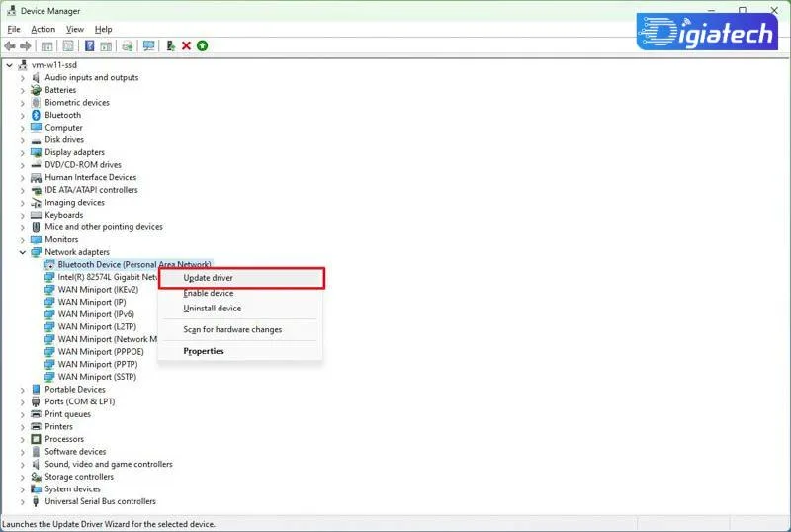
Task: Select the WAN Miniport (PPPOE) adapter
Action: point(101,352)
